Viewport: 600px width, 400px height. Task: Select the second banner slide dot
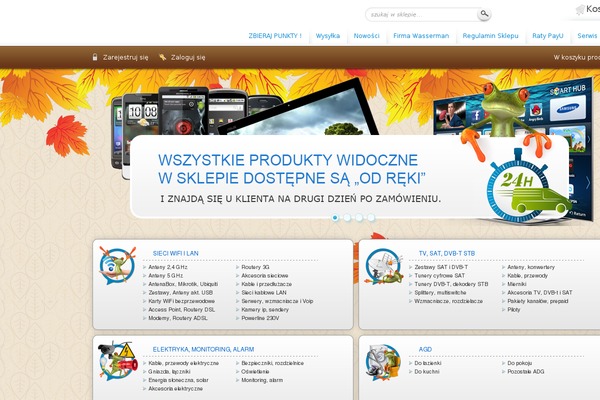[x=347, y=217]
